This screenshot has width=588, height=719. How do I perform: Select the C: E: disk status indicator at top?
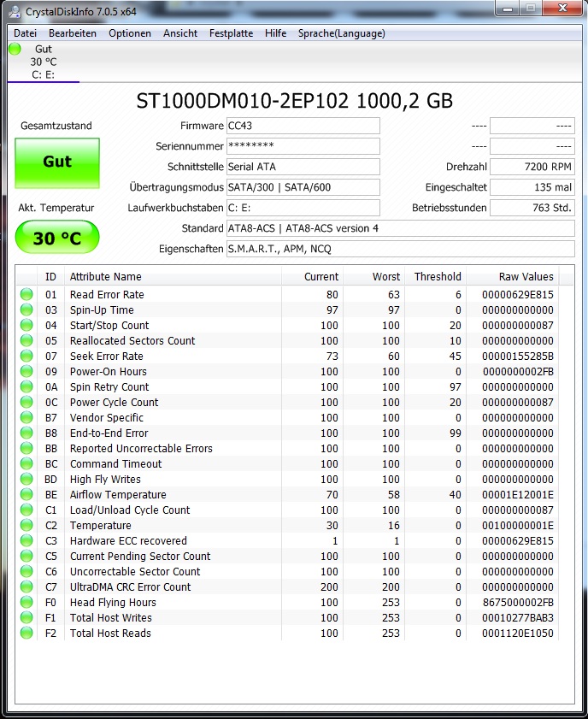point(43,62)
